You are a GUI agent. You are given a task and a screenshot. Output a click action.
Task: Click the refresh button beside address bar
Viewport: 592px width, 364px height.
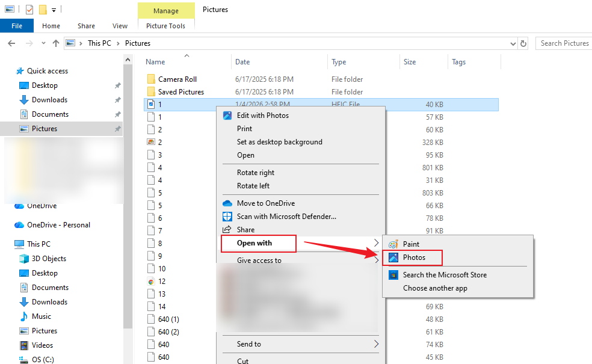523,43
